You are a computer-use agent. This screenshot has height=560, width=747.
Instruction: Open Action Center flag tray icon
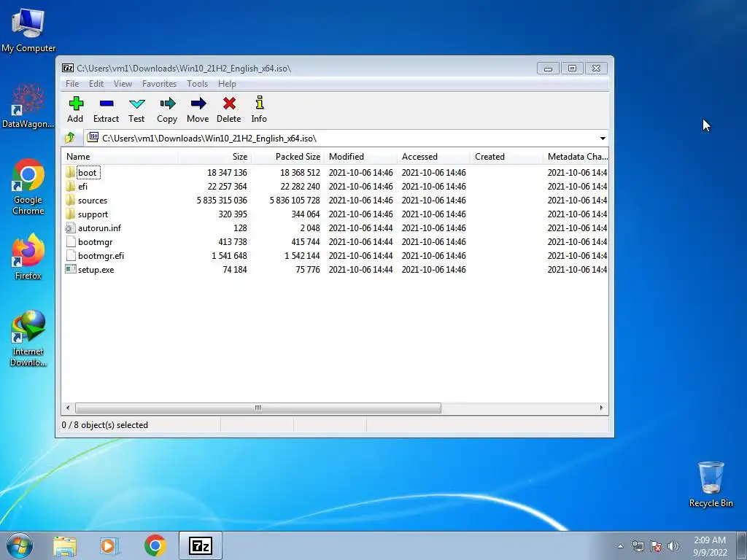[x=656, y=546]
